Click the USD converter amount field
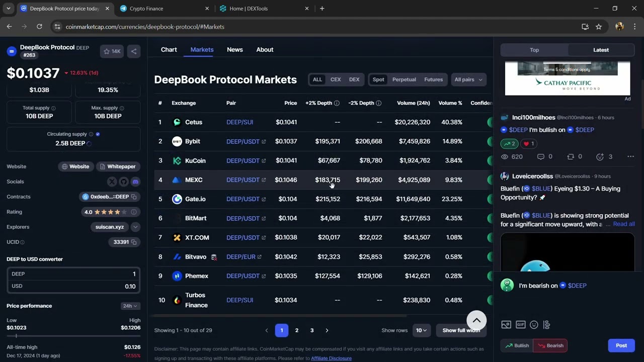644x362 pixels. pyautogui.click(x=73, y=286)
